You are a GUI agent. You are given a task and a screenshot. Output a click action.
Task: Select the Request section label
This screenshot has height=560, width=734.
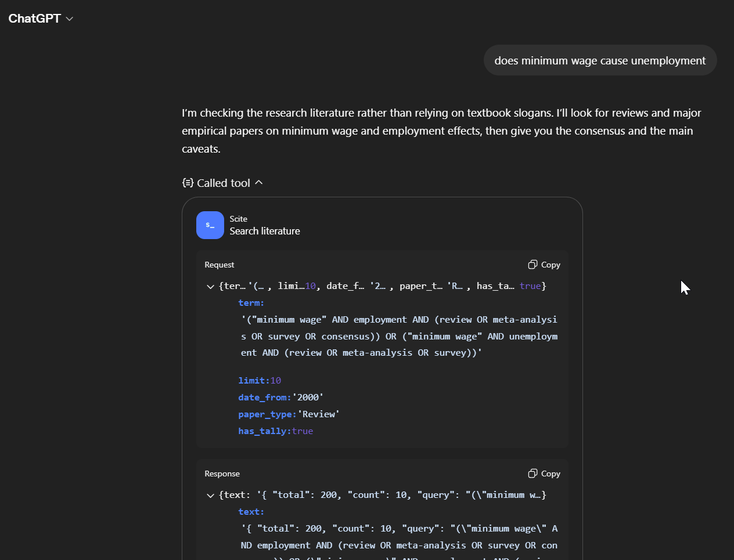(220, 265)
